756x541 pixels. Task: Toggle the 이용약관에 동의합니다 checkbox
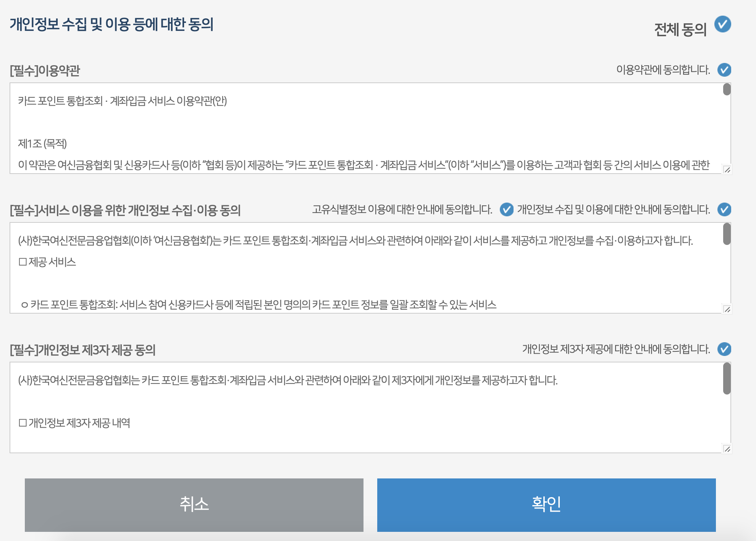724,70
